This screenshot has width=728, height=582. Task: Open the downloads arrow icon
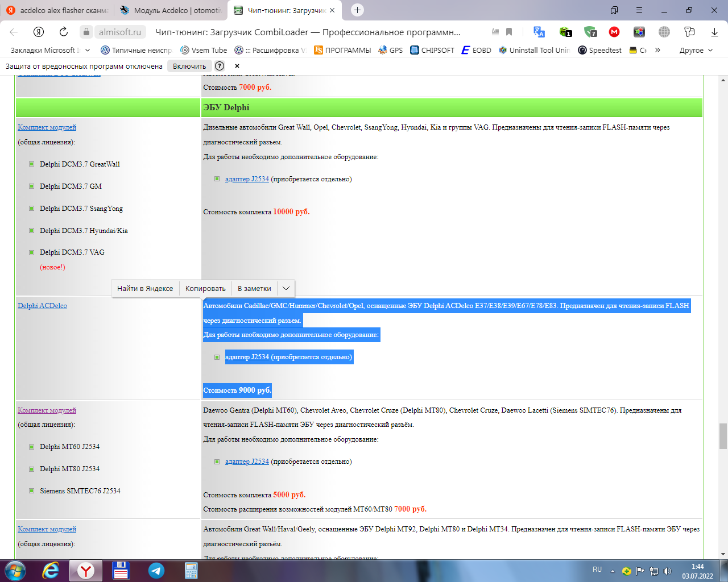pyautogui.click(x=714, y=32)
